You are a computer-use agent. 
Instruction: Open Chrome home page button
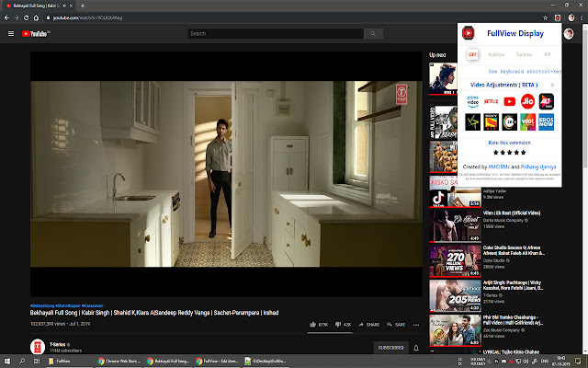pos(36,17)
